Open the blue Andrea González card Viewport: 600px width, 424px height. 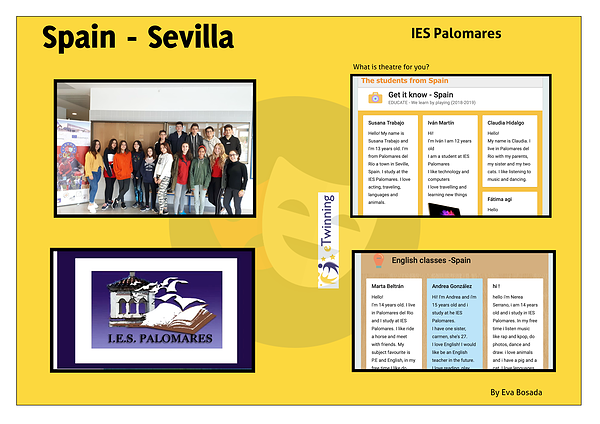(455, 323)
